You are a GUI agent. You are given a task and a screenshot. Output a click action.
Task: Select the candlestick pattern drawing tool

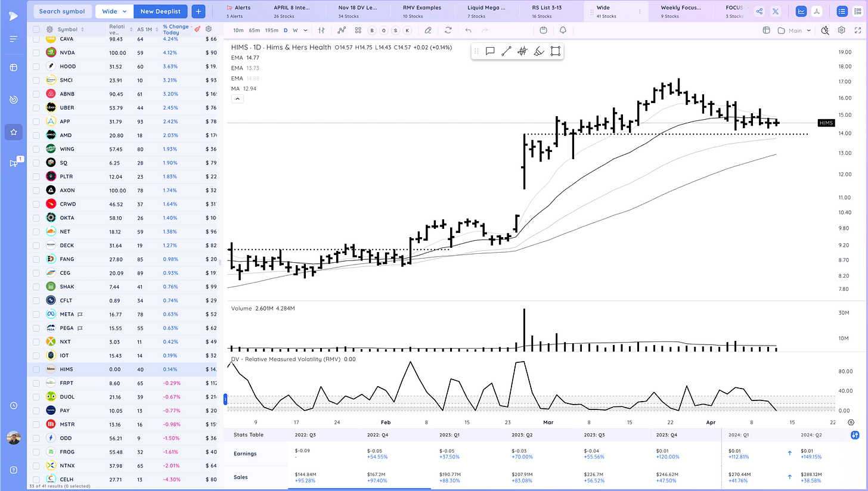(x=522, y=51)
